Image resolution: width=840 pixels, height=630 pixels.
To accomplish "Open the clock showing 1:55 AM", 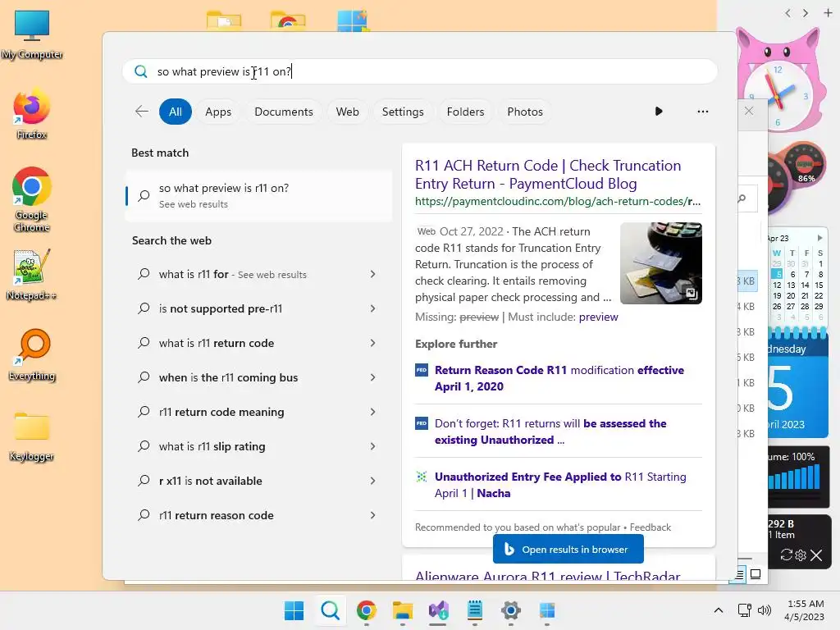I will (x=805, y=610).
